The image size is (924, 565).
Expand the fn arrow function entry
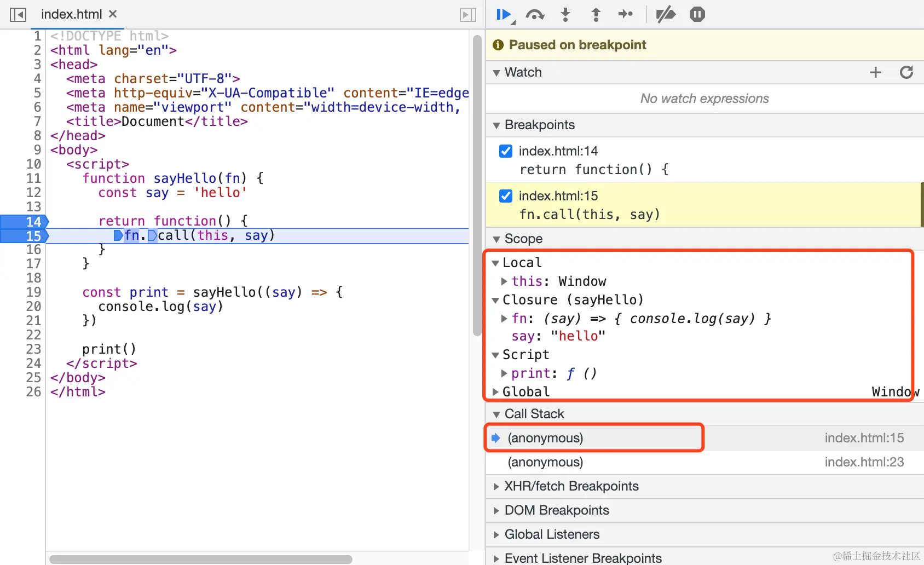[504, 319]
